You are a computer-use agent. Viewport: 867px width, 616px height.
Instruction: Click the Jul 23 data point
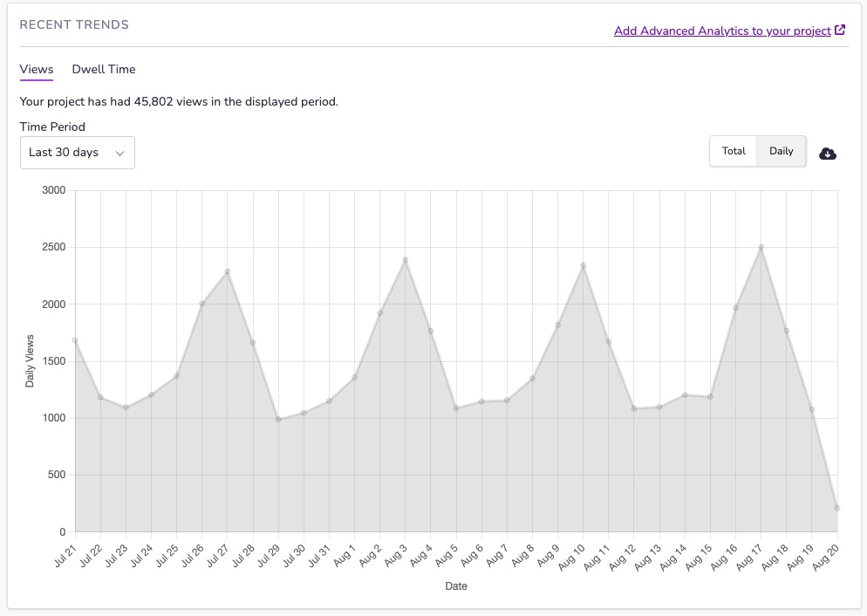[126, 408]
